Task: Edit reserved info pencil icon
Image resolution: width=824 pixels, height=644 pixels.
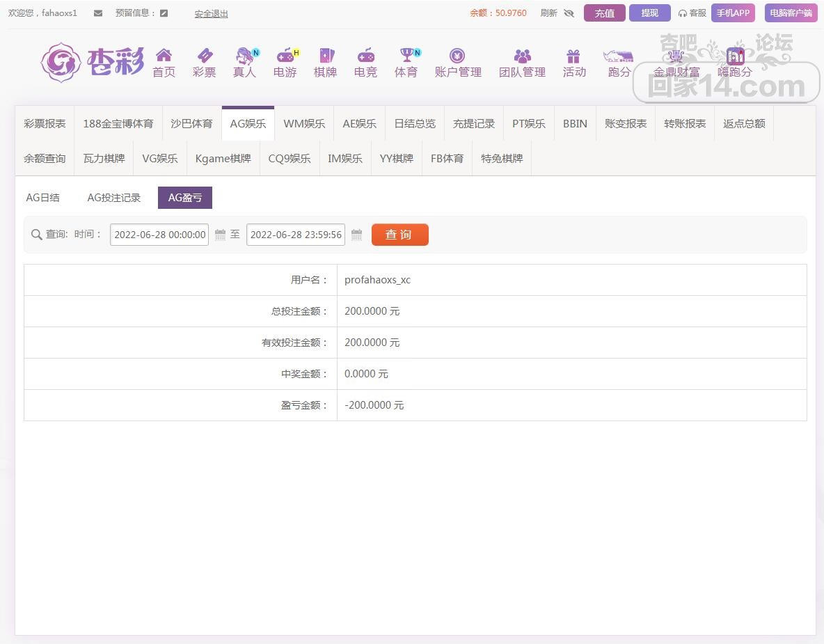Action: (x=164, y=13)
